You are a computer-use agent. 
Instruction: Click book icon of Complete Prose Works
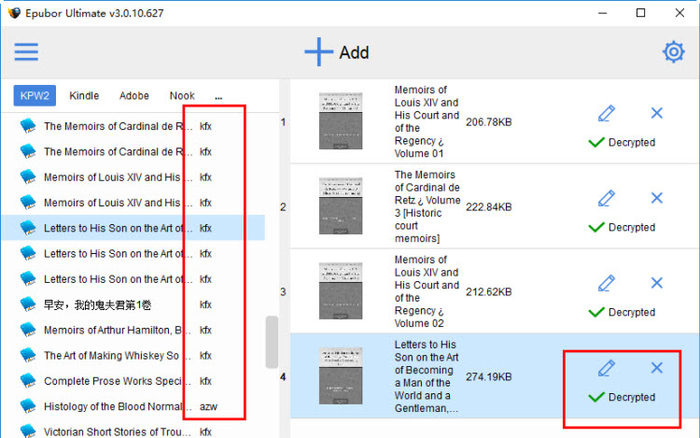click(x=28, y=380)
